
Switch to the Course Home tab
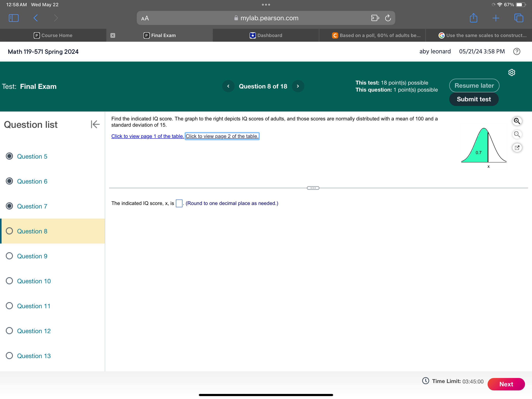(x=53, y=35)
